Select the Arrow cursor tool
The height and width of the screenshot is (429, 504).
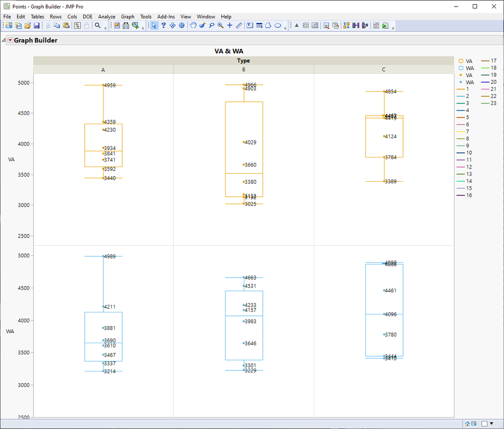154,26
